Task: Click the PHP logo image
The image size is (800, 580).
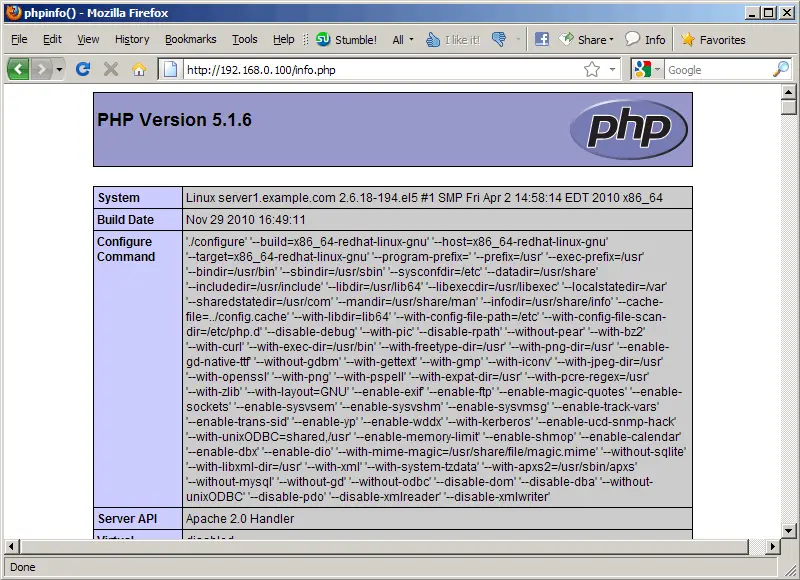Action: 629,129
